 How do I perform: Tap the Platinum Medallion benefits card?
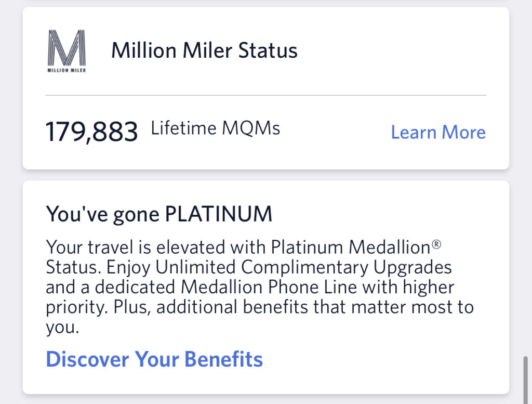(266, 286)
